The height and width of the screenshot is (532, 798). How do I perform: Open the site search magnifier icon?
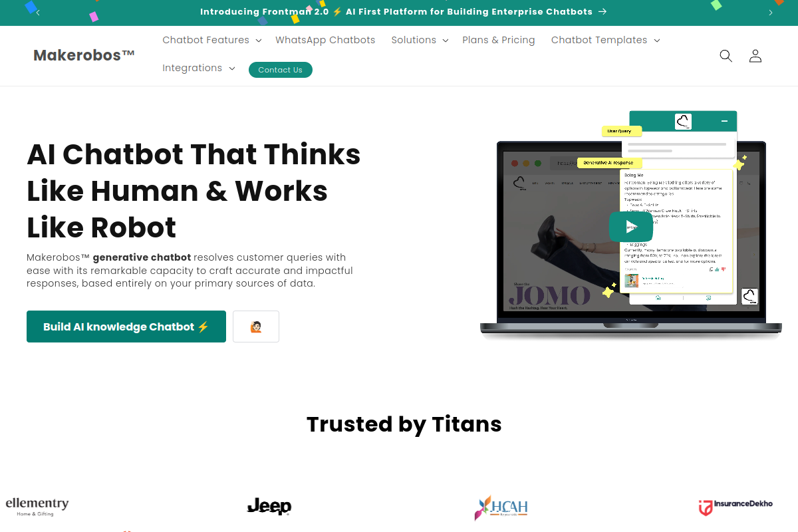pyautogui.click(x=726, y=56)
